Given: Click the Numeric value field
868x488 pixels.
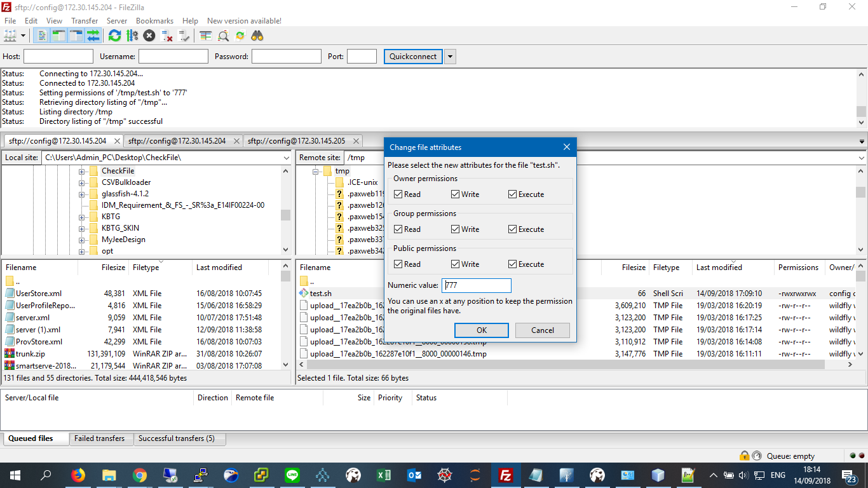Looking at the screenshot, I should pos(477,286).
